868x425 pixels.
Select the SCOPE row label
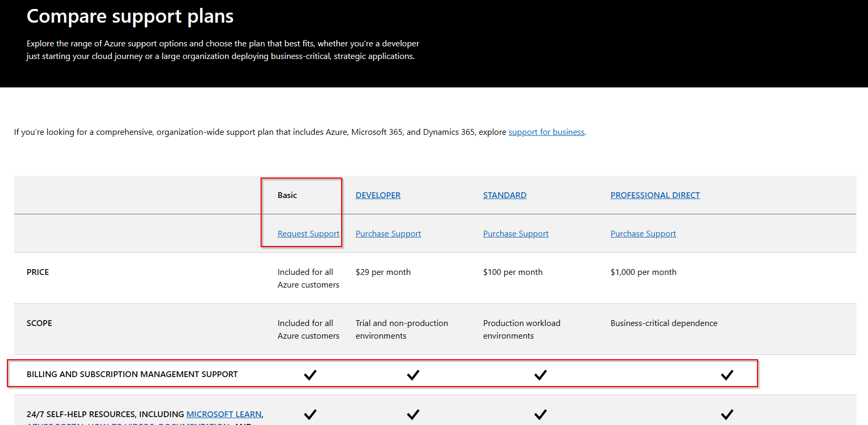pos(39,323)
